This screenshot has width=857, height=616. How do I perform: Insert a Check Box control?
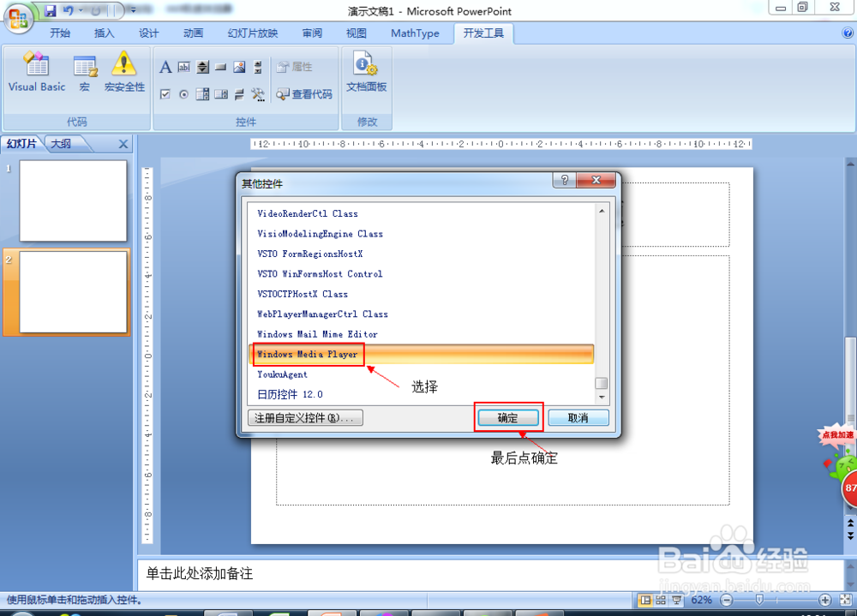click(165, 94)
